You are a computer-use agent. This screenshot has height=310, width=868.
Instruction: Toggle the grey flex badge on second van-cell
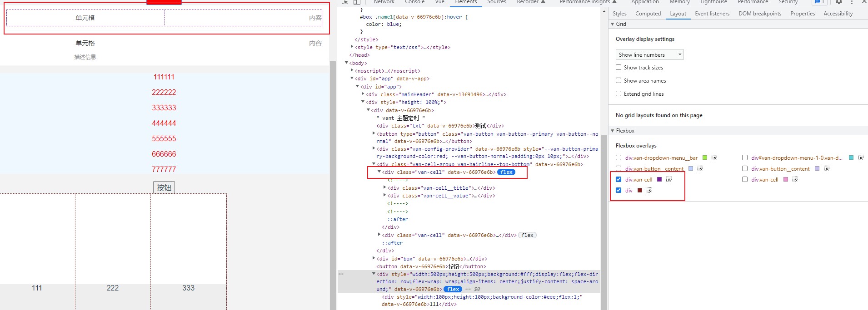coord(527,236)
